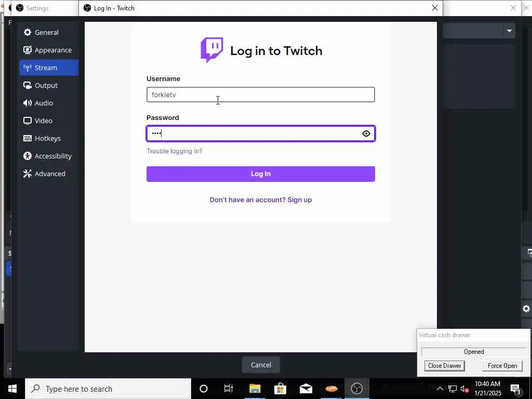The width and height of the screenshot is (532, 399).
Task: Open Advanced settings in sidebar
Action: [49, 174]
